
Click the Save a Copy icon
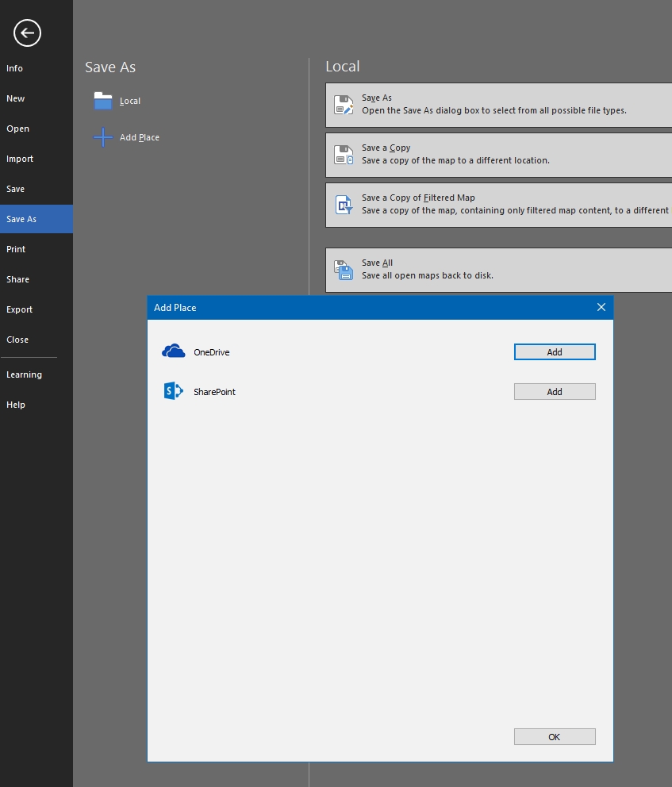pyautogui.click(x=344, y=155)
